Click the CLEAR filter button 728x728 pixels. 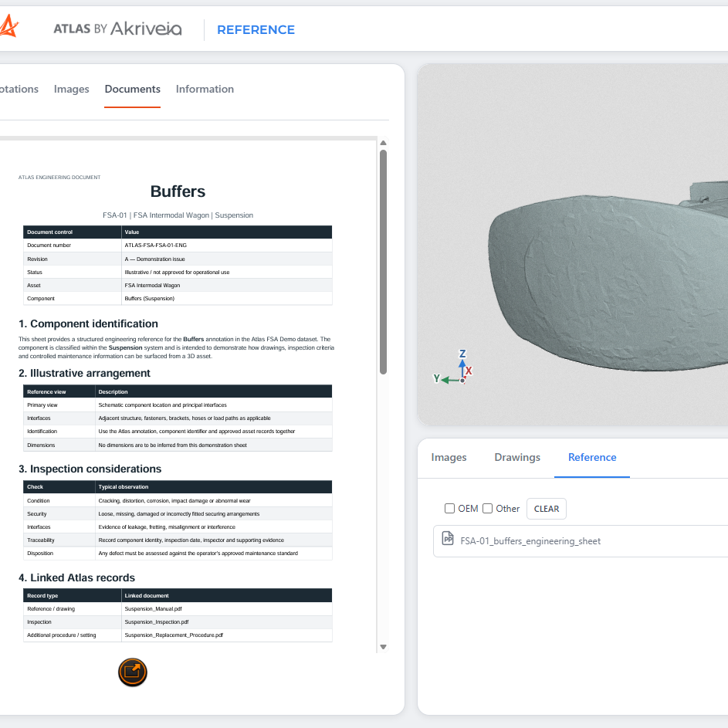[x=547, y=509]
